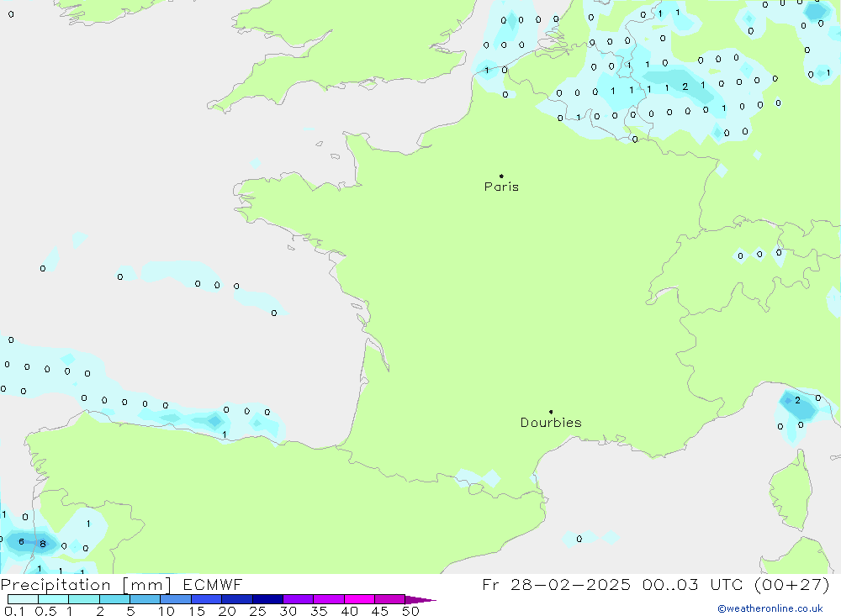Click the value 2 in the German rain band
The width and height of the screenshot is (841, 616).
685,87
